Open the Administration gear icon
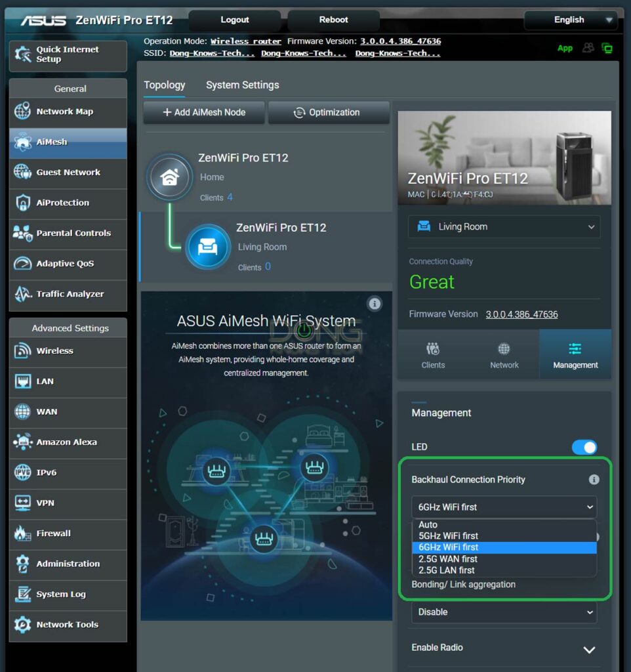This screenshot has height=672, width=631. 22,564
